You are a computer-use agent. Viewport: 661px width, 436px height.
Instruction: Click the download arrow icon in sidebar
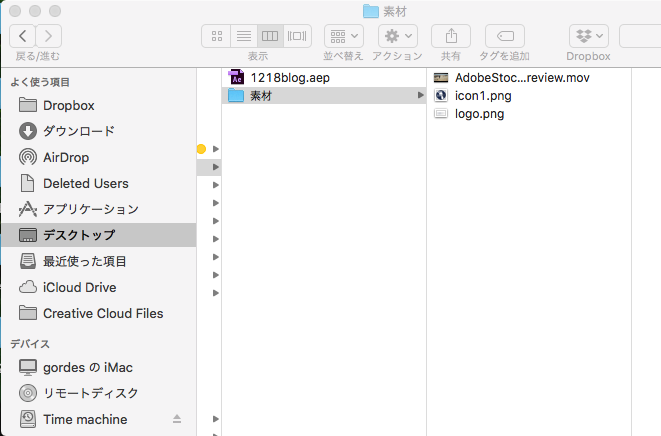[28, 131]
